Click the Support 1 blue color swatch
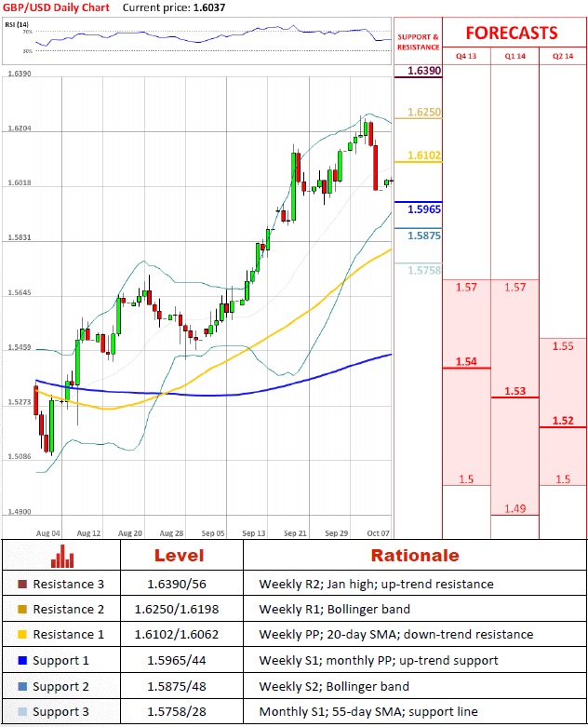This screenshot has height=727, width=588. (22, 660)
